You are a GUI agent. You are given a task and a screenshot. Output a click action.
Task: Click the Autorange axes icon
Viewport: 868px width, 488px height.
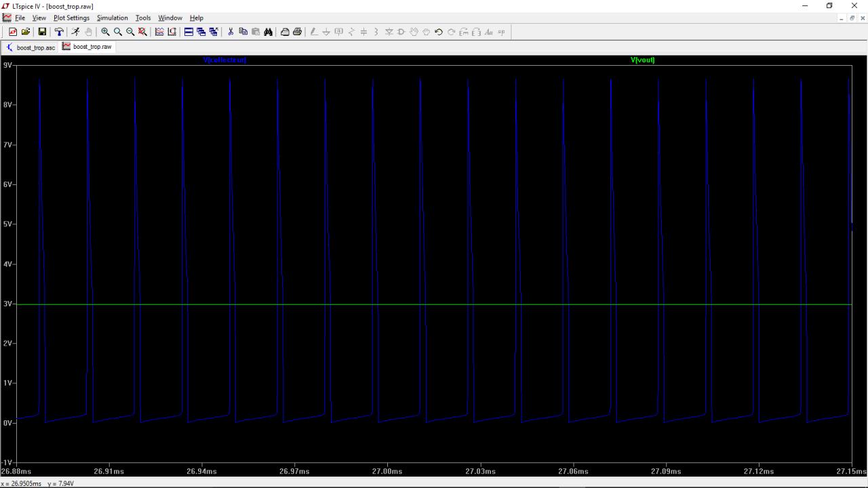click(x=172, y=32)
